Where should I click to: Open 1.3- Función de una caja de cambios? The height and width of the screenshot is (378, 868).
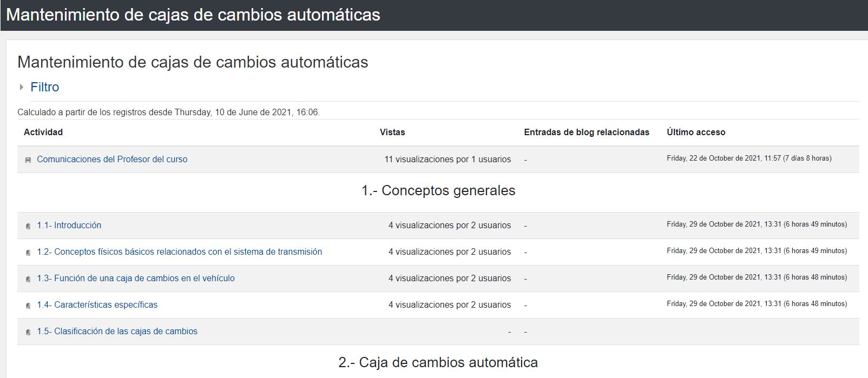coord(135,278)
